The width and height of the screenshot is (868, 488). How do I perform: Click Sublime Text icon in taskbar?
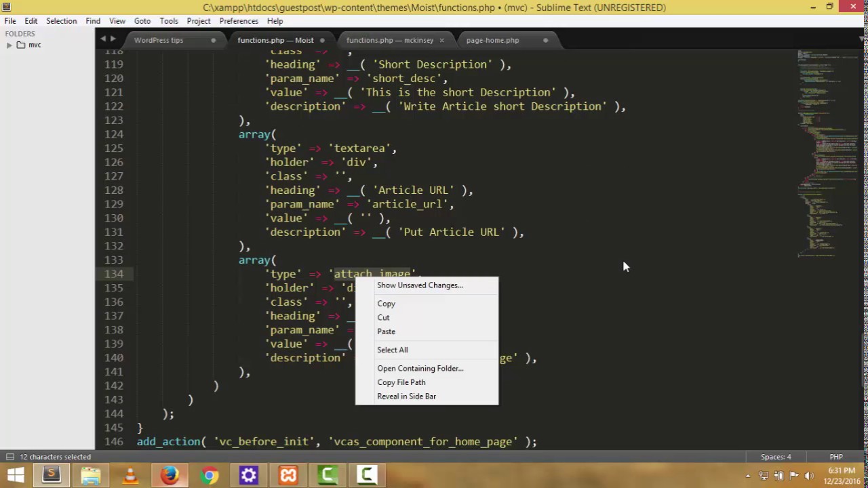tap(52, 476)
